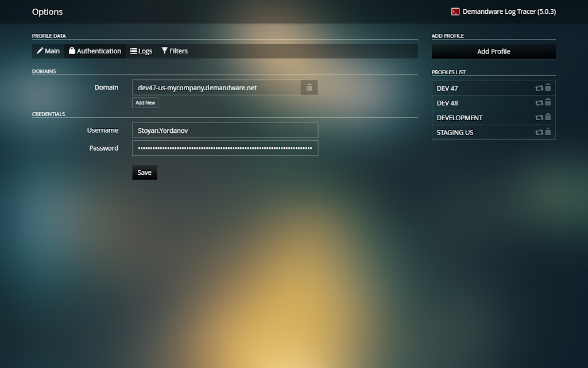Delete the DEVELOPMENT profile
The height and width of the screenshot is (368, 588).
548,117
